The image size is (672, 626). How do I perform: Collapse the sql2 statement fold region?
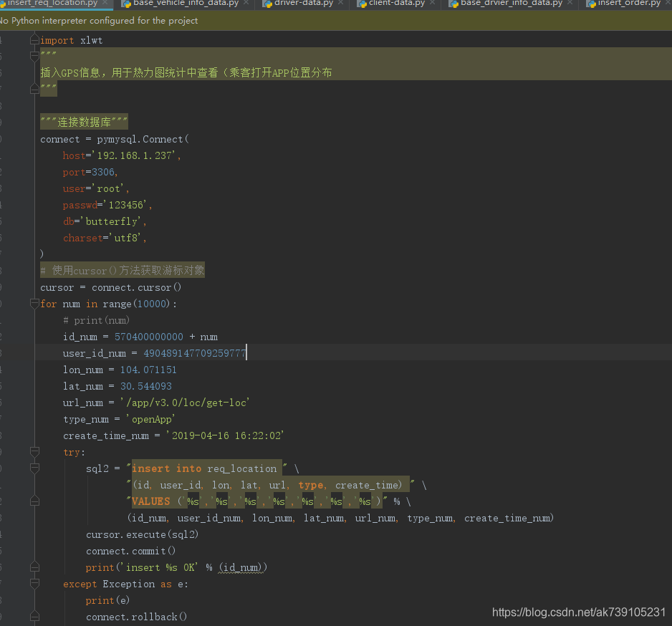(34, 468)
